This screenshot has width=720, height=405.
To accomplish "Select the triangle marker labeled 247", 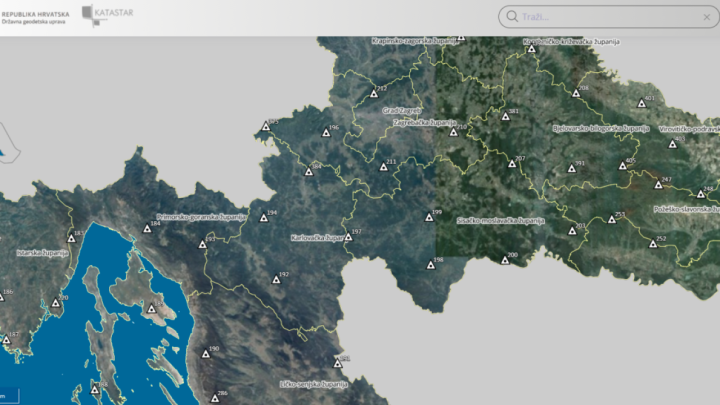I will coord(657,186).
